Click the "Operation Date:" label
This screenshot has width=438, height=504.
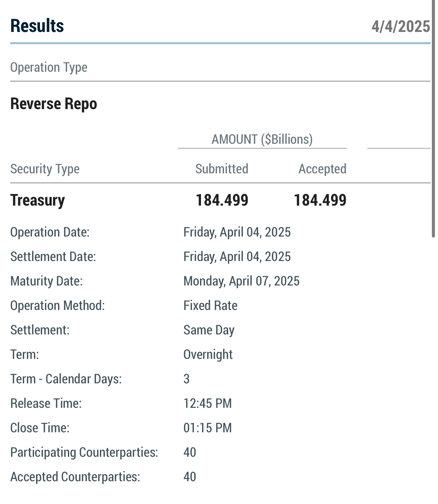(50, 232)
